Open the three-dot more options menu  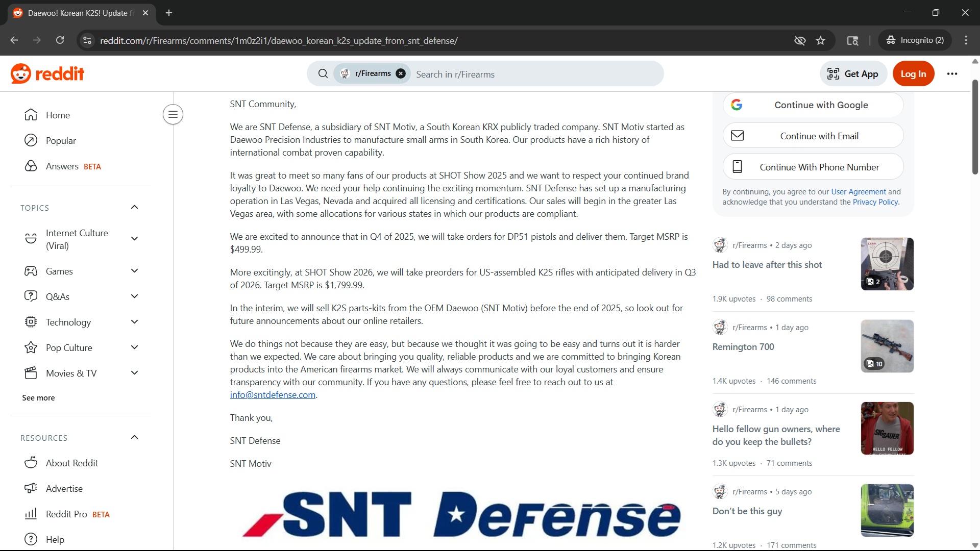tap(952, 74)
